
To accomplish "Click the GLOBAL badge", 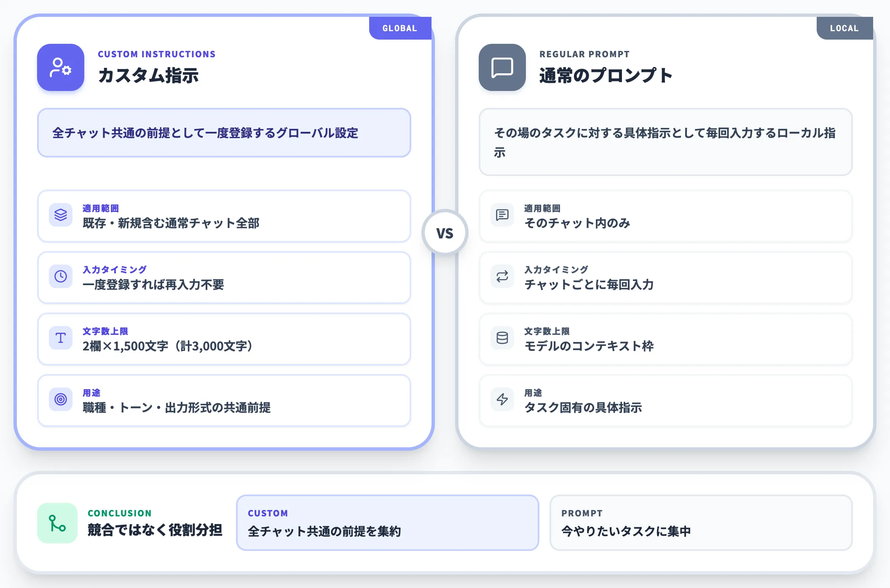I will tap(400, 28).
